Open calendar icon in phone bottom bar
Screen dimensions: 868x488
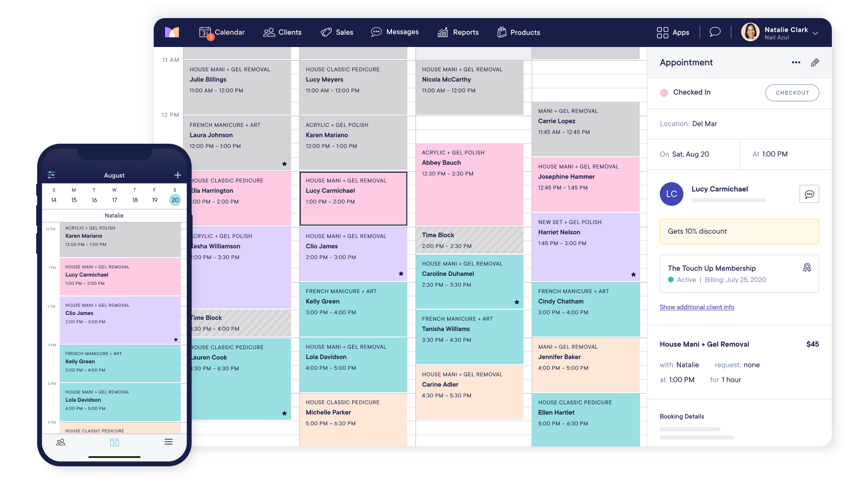pyautogui.click(x=114, y=442)
